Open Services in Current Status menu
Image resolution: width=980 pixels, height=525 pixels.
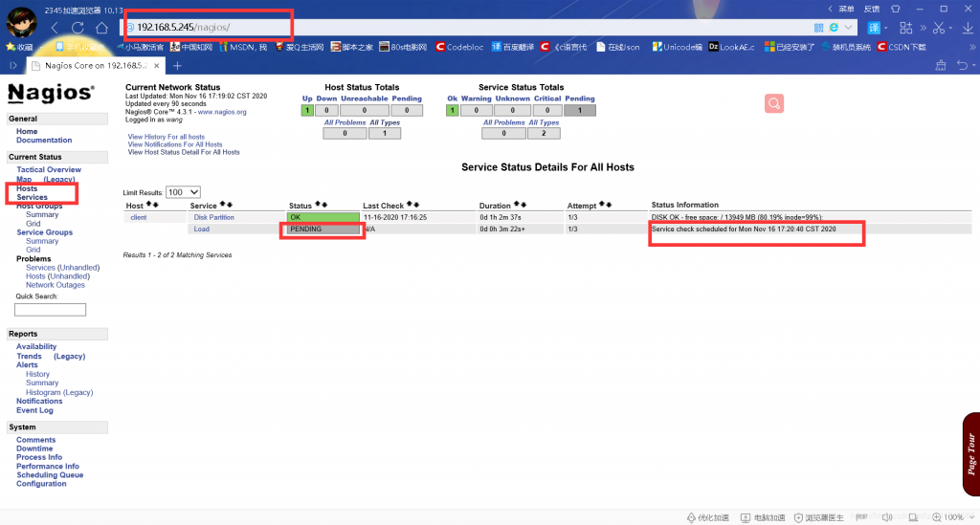[32, 197]
